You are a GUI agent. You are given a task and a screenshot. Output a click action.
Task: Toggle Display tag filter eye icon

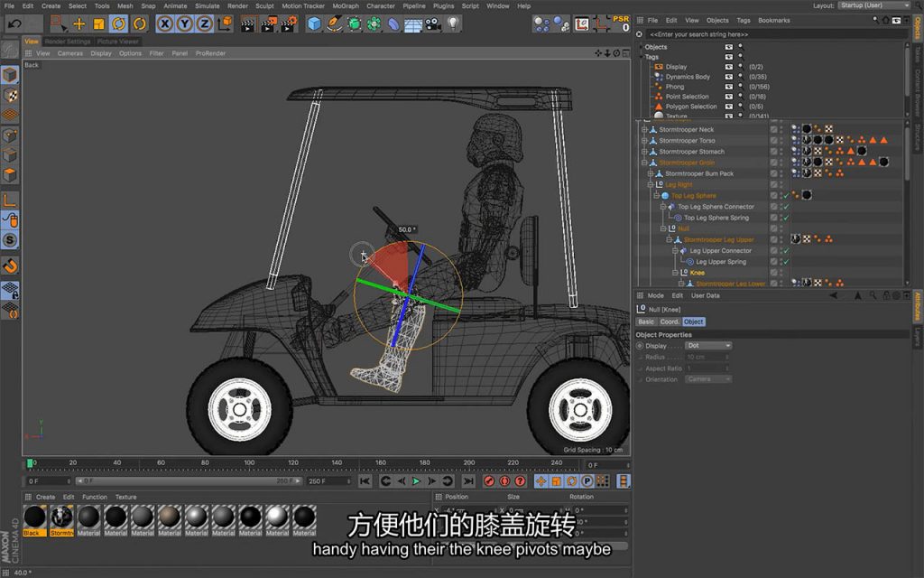click(x=729, y=67)
